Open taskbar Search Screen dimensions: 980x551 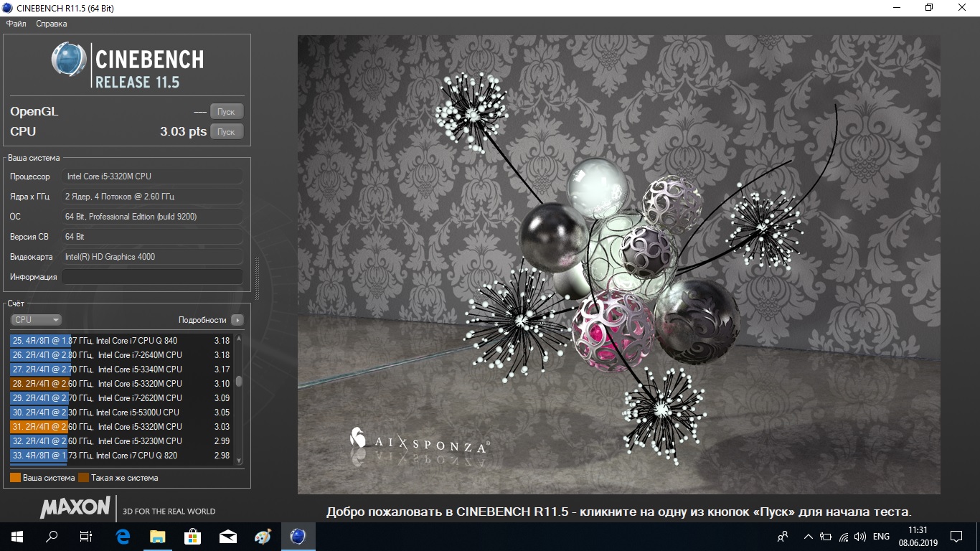52,537
